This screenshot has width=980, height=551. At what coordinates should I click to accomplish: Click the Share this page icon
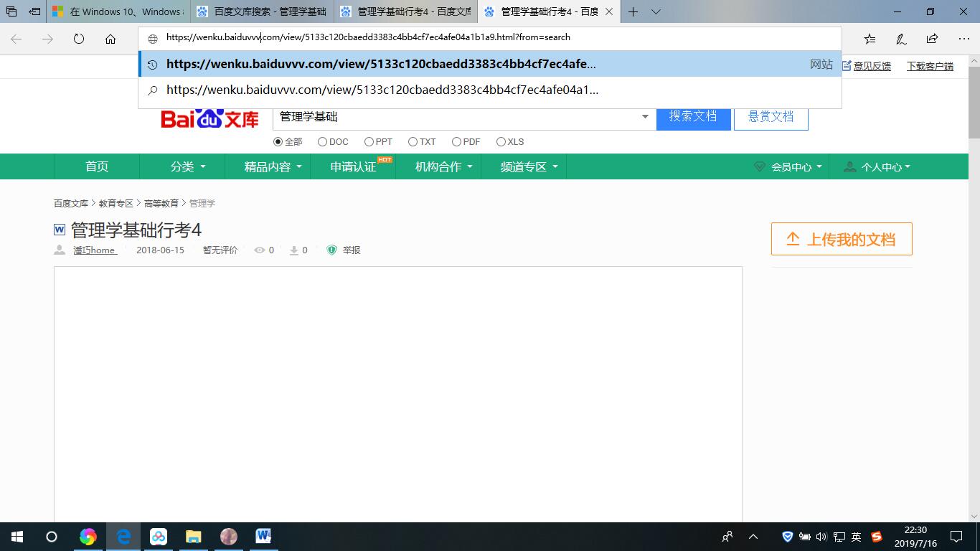click(930, 39)
